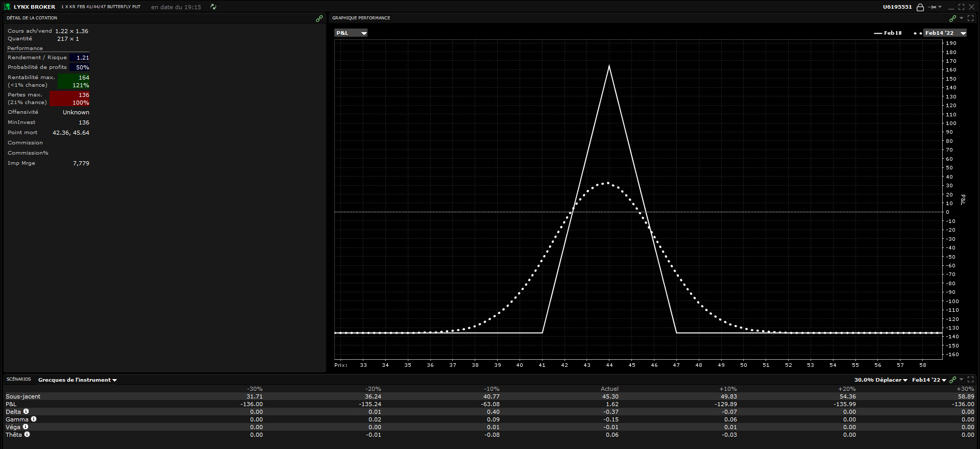
Task: Click the green link icon in Détail de la cotation
Action: click(319, 18)
